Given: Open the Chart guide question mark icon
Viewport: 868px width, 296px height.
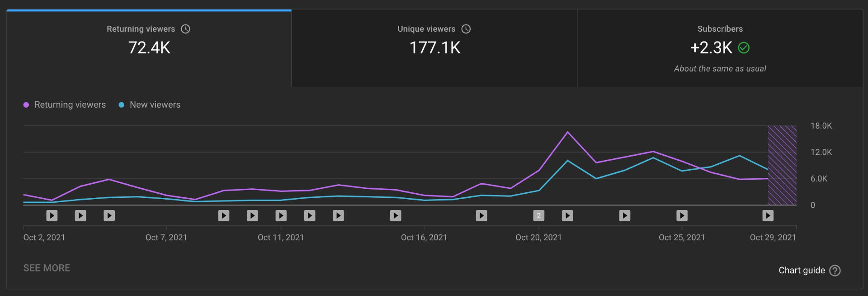Looking at the screenshot, I should [835, 271].
